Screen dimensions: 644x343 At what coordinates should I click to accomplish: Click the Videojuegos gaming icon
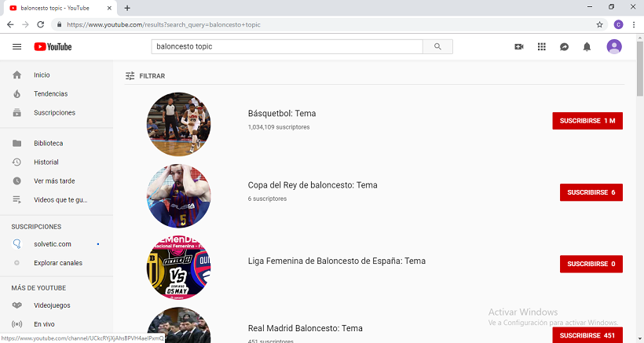[x=16, y=305]
